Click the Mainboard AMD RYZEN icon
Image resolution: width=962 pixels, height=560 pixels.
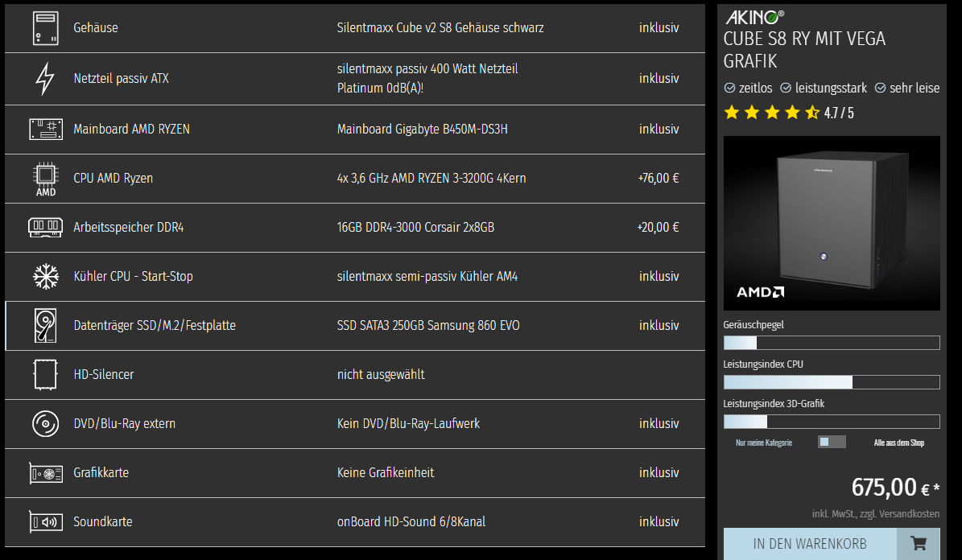point(46,130)
